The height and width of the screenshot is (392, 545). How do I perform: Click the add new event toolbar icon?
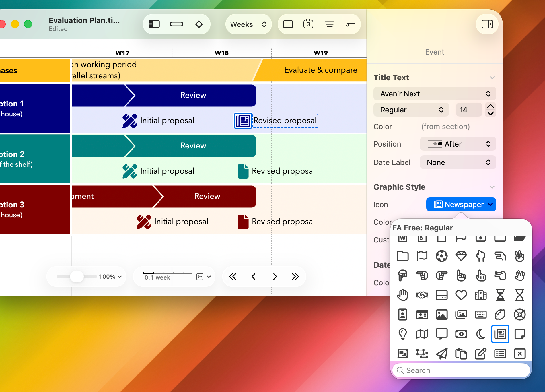[288, 24]
